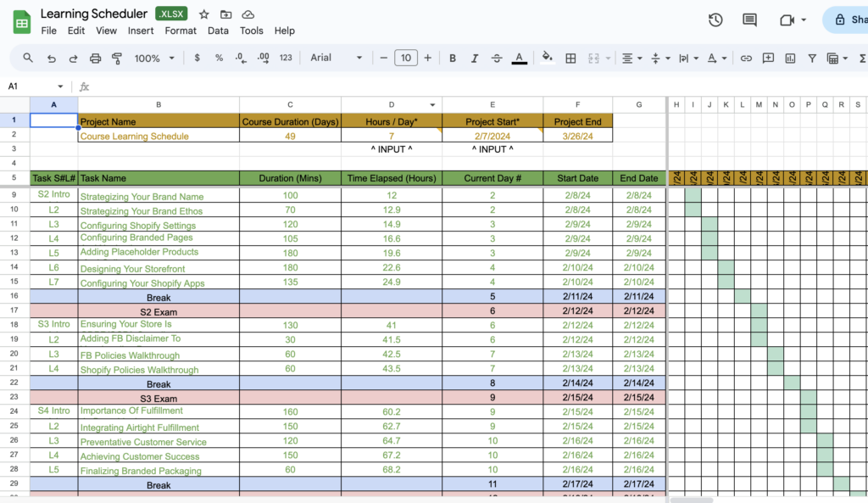The image size is (868, 503).
Task: Click the Insert comment icon
Action: [768, 59]
